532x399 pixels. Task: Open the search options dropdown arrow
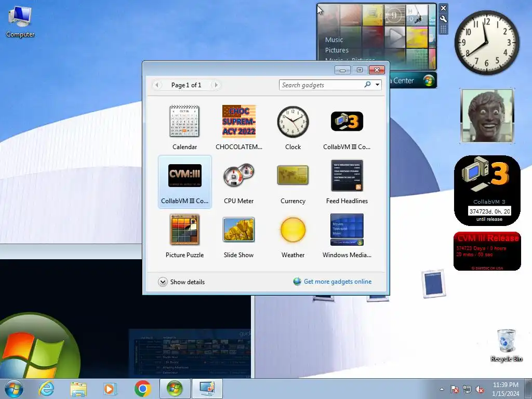377,85
